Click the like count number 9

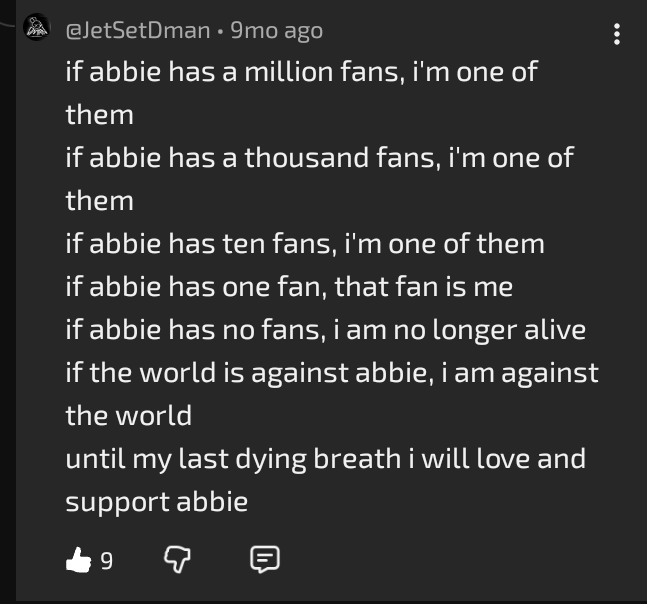106,562
